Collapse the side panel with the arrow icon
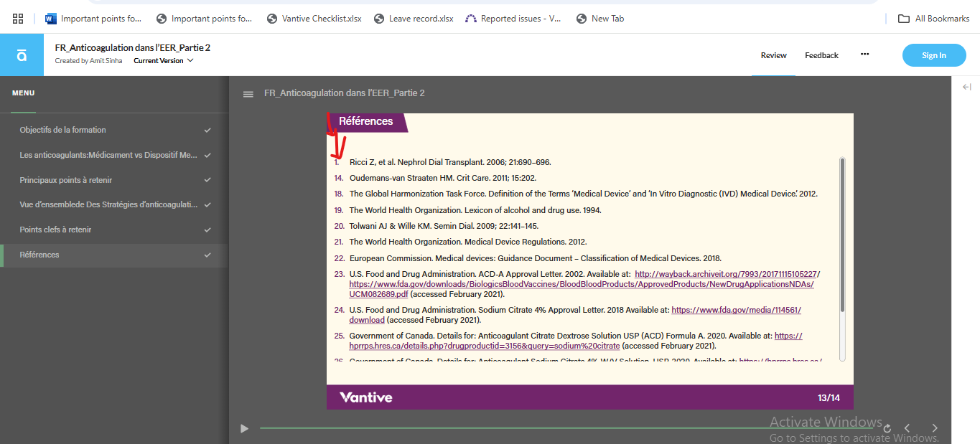Screen dimensions: 980x444 [x=966, y=87]
